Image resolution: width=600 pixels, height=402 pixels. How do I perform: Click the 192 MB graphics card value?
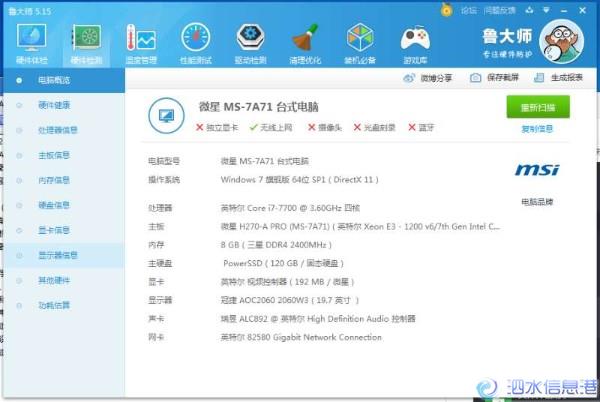point(287,282)
